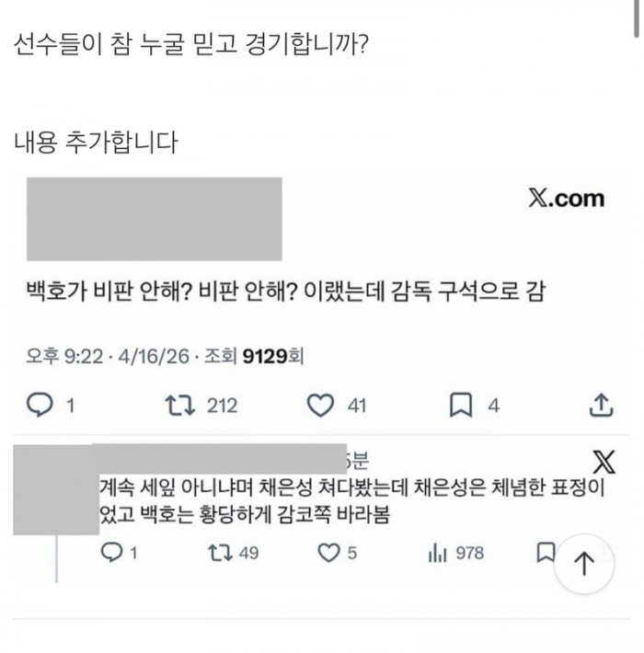
Task: Click the reply bubble on the second tweet
Action: point(111,553)
